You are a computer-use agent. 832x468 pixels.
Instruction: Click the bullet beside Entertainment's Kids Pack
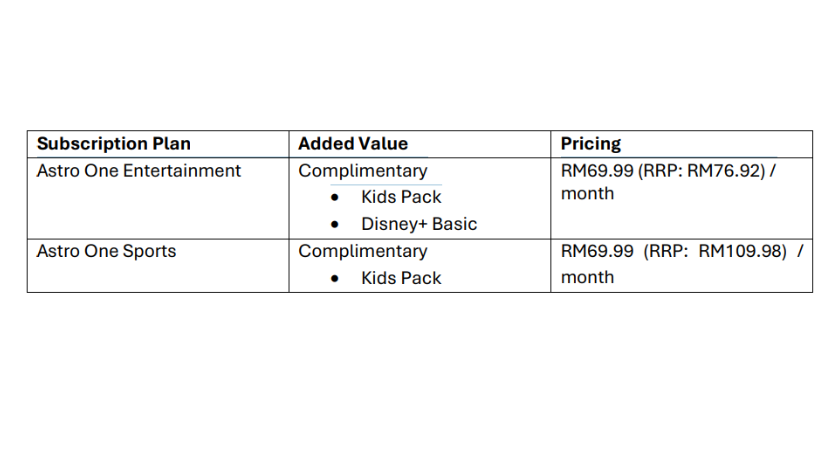point(337,198)
